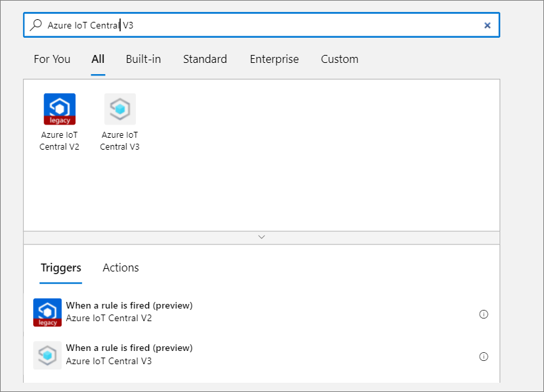Switch to the For You tab
Viewport: 544px width, 392px height.
pos(52,59)
